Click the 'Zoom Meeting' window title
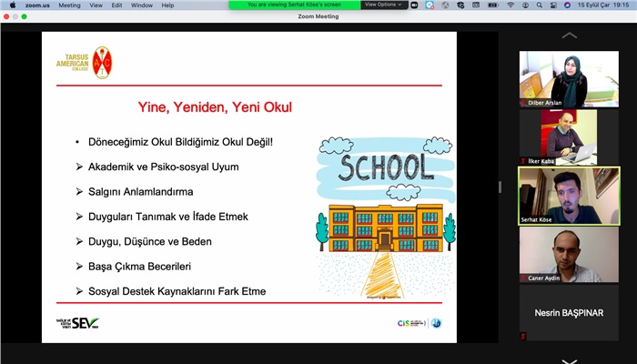The image size is (637, 364). point(318,16)
